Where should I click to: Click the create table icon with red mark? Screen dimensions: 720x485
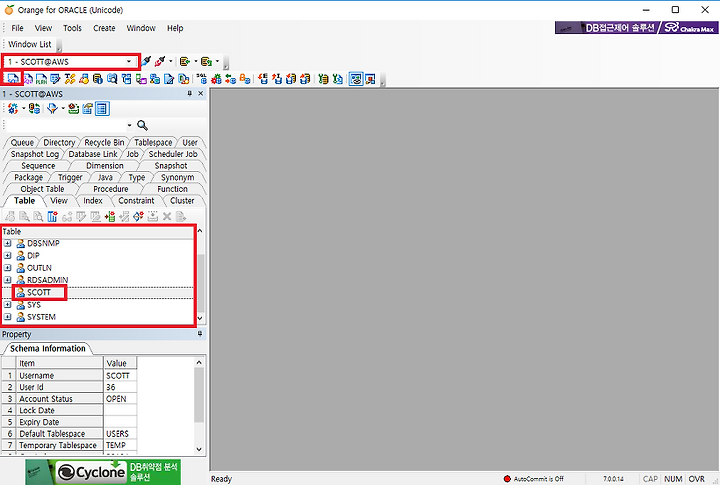[52, 216]
